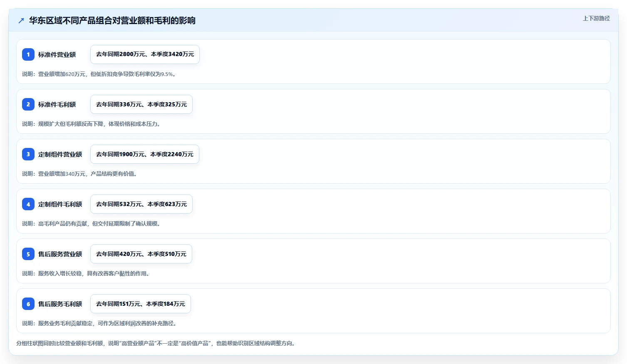The height and width of the screenshot is (364, 627).
Task: Click the note about 营业额增加340万元
Action: tap(79, 174)
